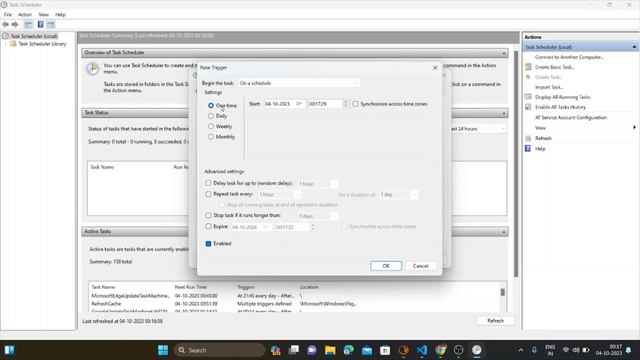This screenshot has width=640, height=360.
Task: Close the New Trigger dialog
Action: [x=435, y=68]
